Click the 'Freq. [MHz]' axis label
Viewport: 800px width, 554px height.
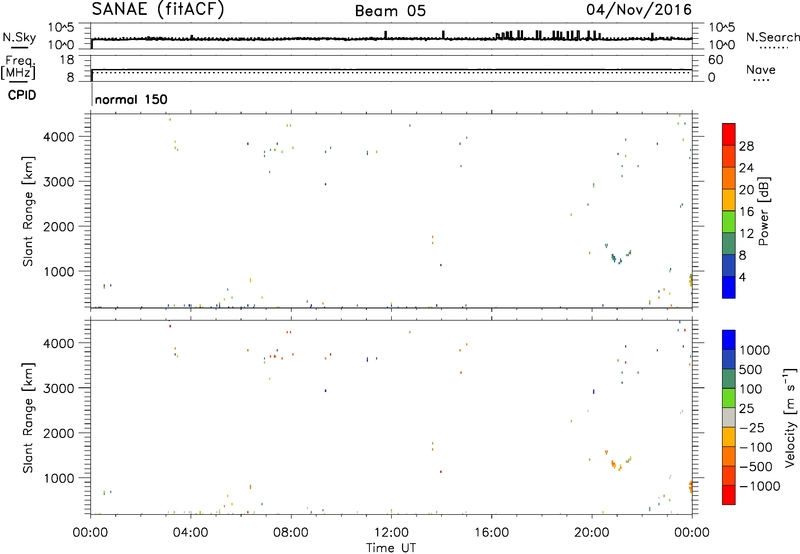(x=18, y=67)
